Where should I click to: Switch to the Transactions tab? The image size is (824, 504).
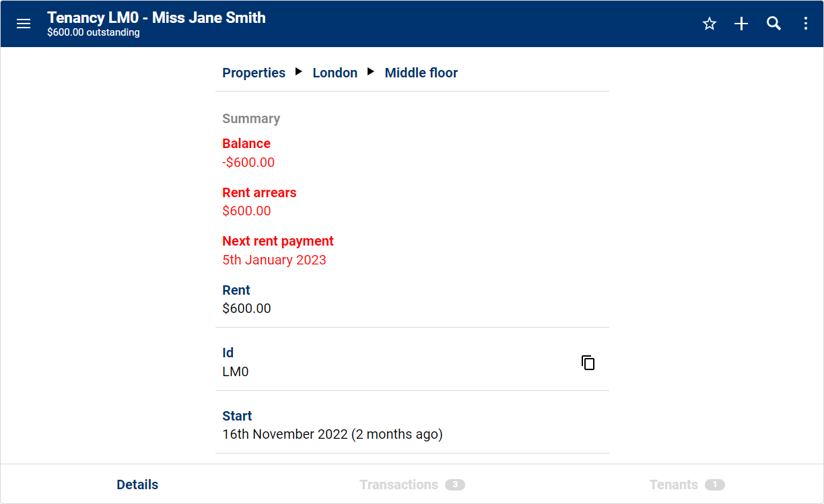tap(399, 484)
